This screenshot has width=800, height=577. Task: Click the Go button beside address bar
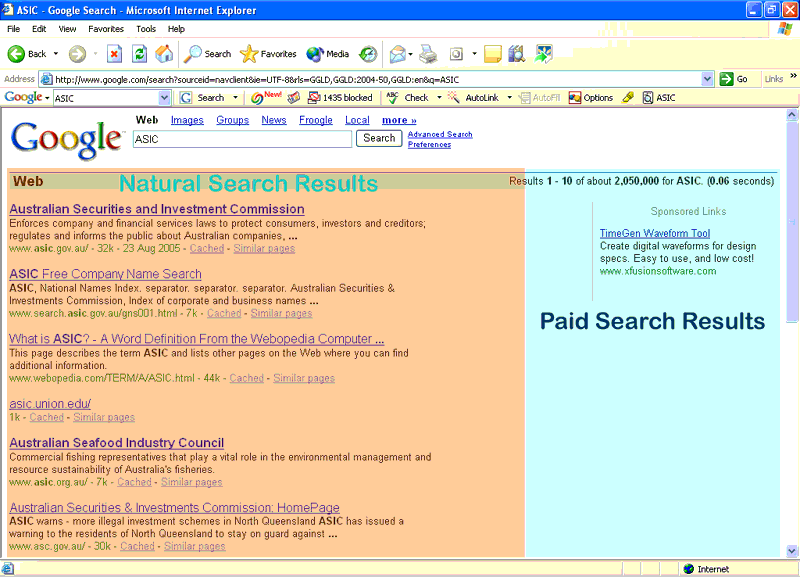(x=734, y=79)
